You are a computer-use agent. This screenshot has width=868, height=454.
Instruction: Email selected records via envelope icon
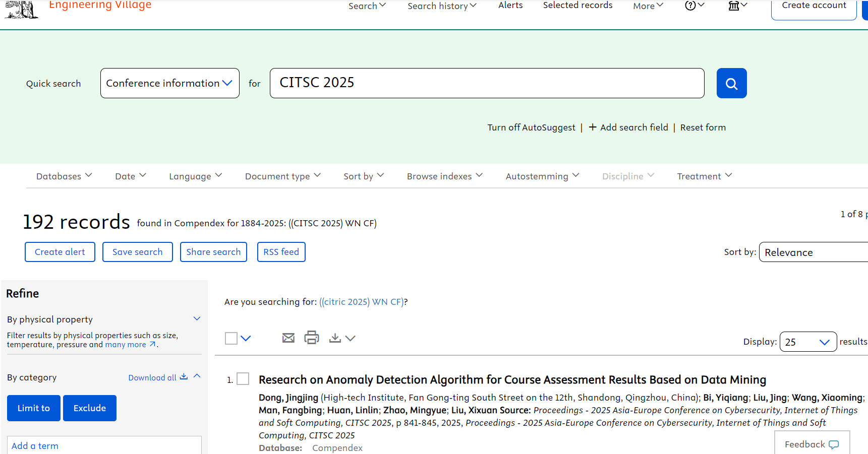(288, 338)
